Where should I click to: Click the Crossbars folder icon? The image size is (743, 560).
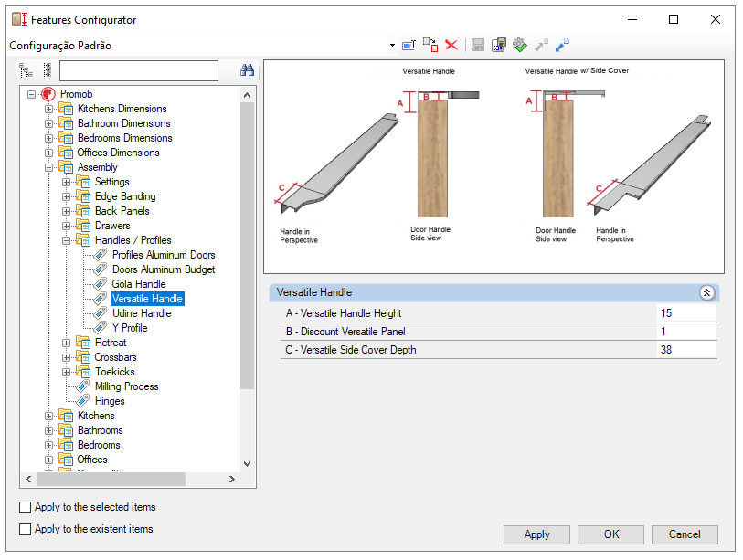click(83, 357)
